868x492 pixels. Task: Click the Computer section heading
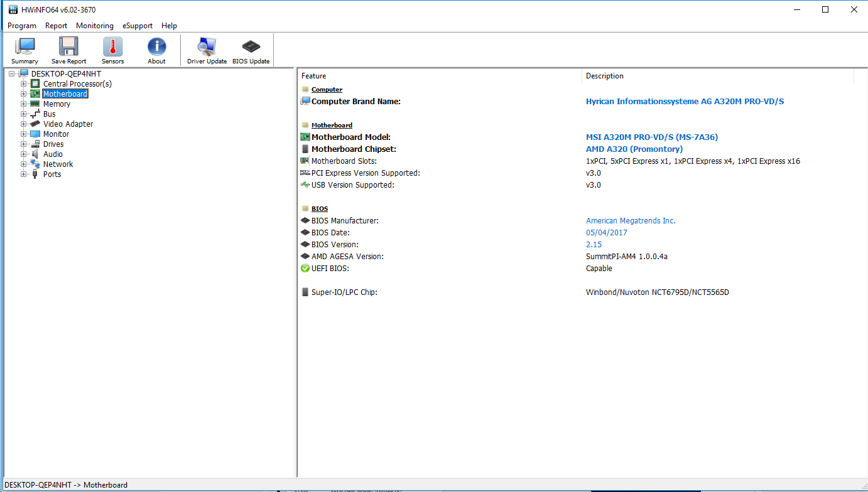point(327,90)
